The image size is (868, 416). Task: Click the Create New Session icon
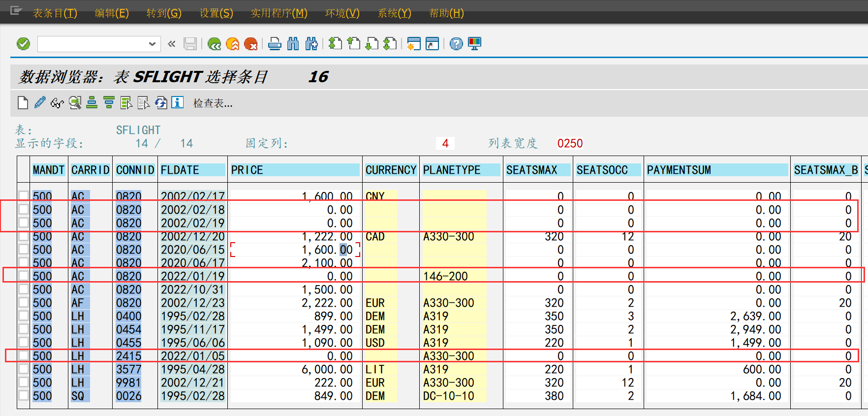(x=414, y=44)
